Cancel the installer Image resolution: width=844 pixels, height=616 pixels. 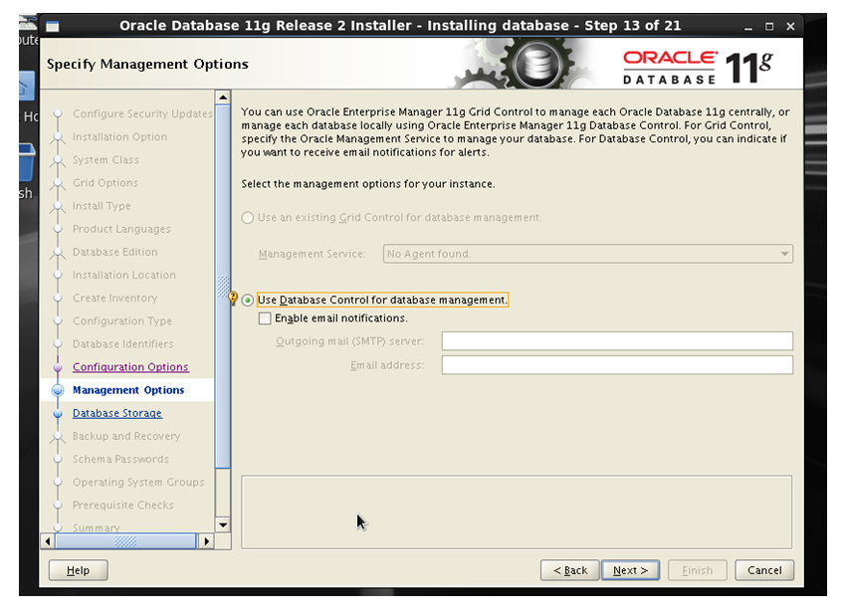tap(764, 570)
